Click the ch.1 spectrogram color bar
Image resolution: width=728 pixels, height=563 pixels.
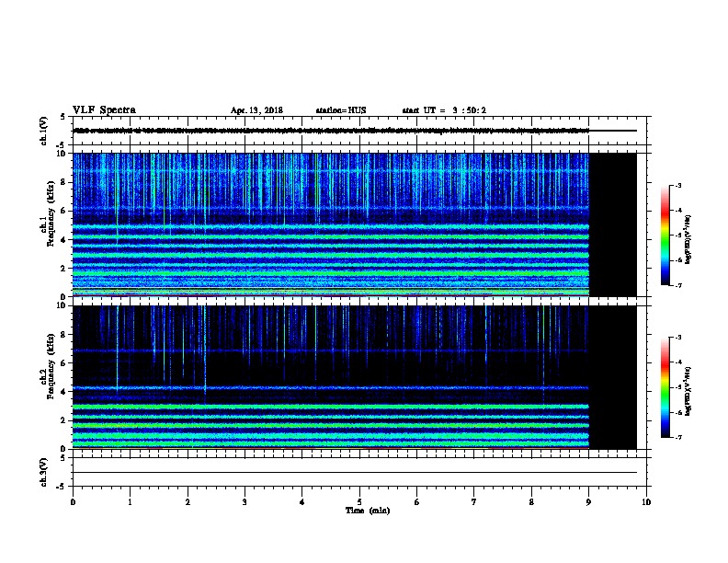[x=665, y=236]
